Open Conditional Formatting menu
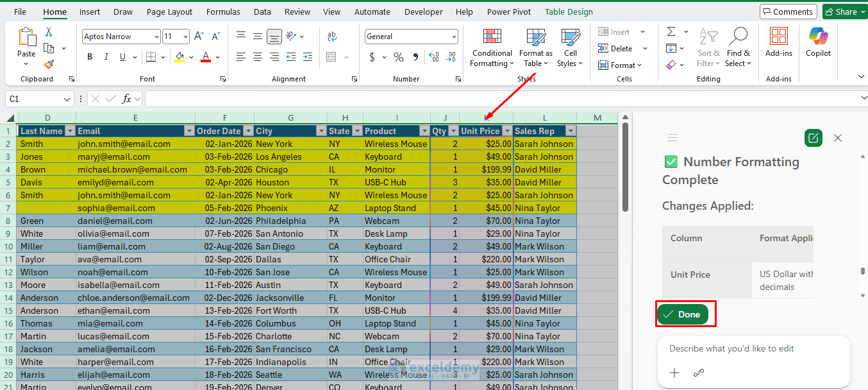Screen dimensions: 868x390 (492, 47)
